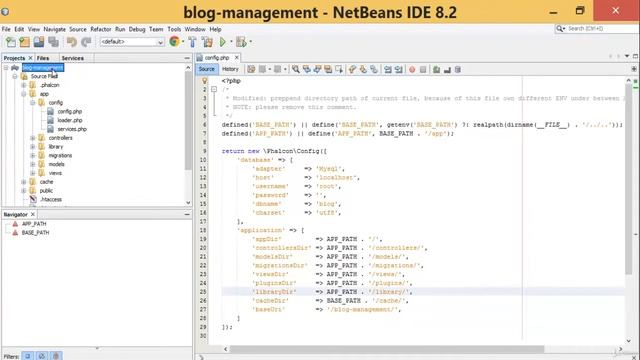Click the Redo arrow icon
The height and width of the screenshot is (360, 640).
pos(86,42)
